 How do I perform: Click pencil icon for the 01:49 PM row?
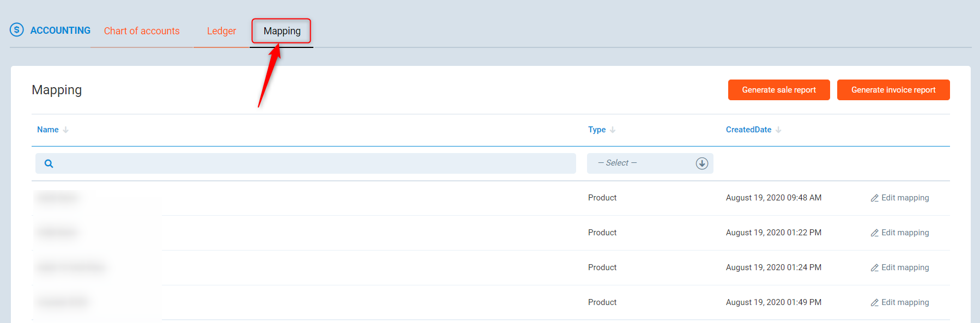coord(874,303)
